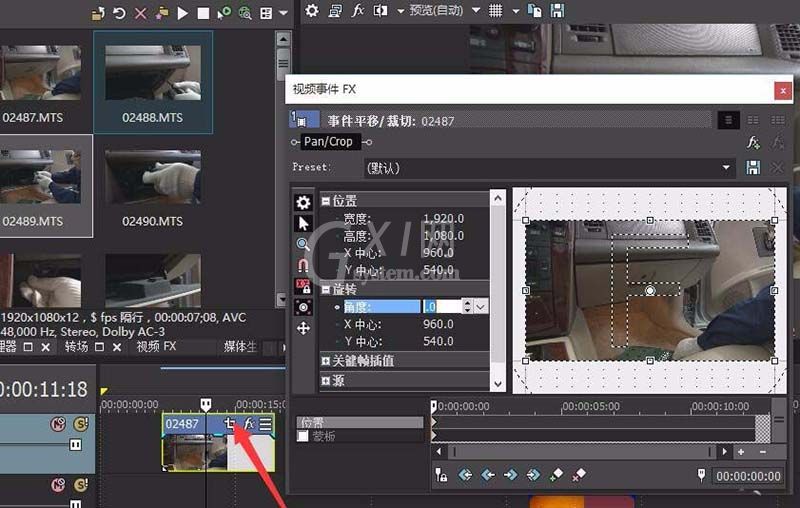Jump to last keyframe button
800x508 pixels.
point(533,475)
